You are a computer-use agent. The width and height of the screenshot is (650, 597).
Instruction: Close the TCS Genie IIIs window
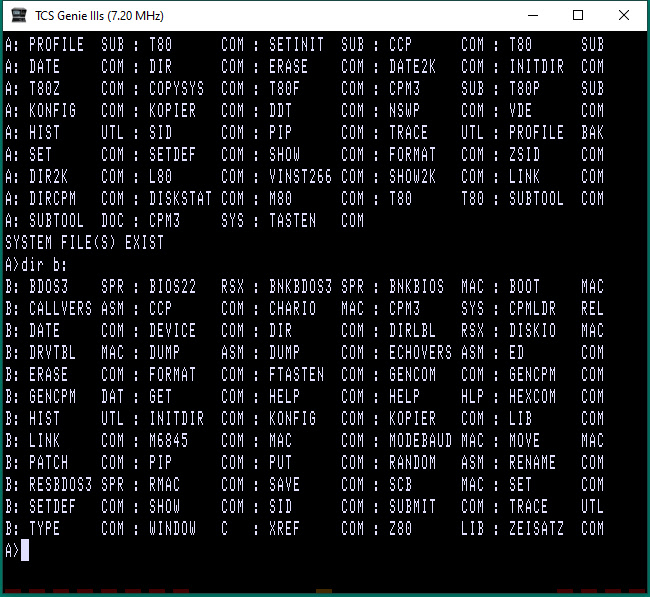[x=624, y=16]
